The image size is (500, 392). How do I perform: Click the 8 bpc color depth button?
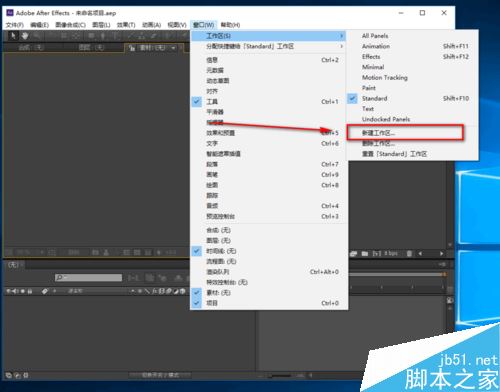(x=391, y=254)
